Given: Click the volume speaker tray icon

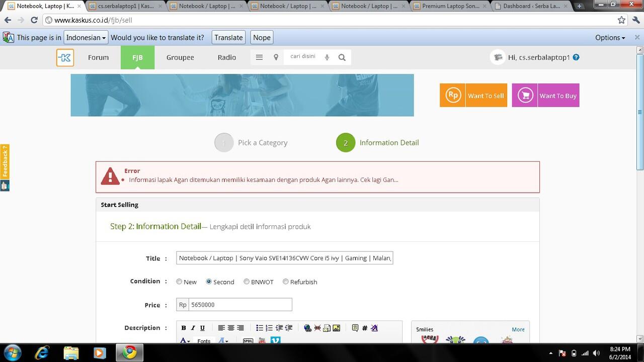Looking at the screenshot, I should coord(596,353).
